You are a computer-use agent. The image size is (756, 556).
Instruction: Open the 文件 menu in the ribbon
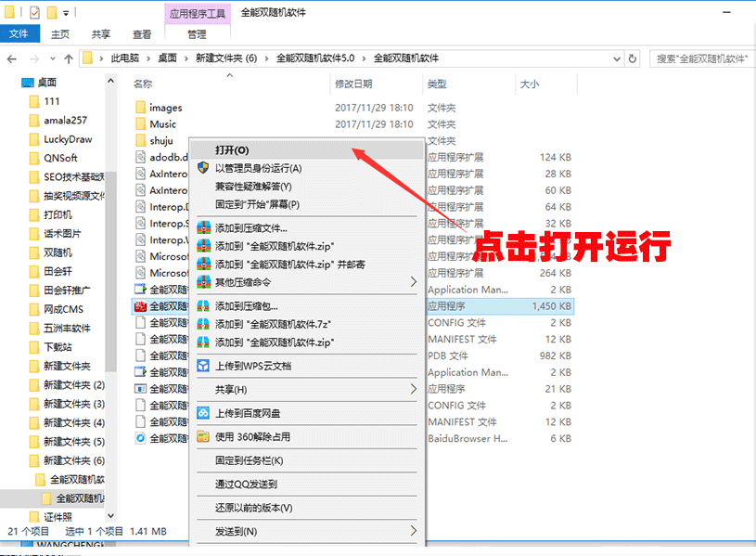click(19, 34)
